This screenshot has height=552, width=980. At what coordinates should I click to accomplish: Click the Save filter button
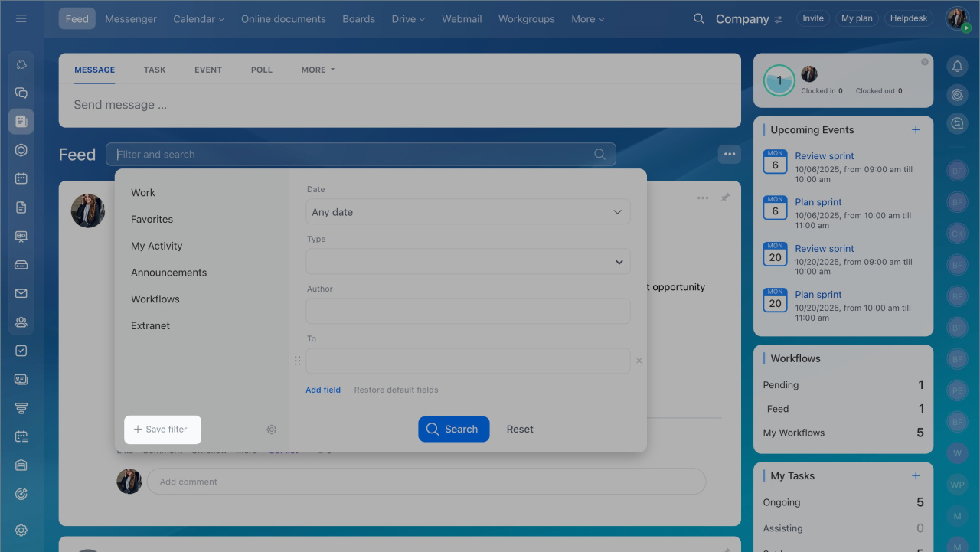click(162, 430)
